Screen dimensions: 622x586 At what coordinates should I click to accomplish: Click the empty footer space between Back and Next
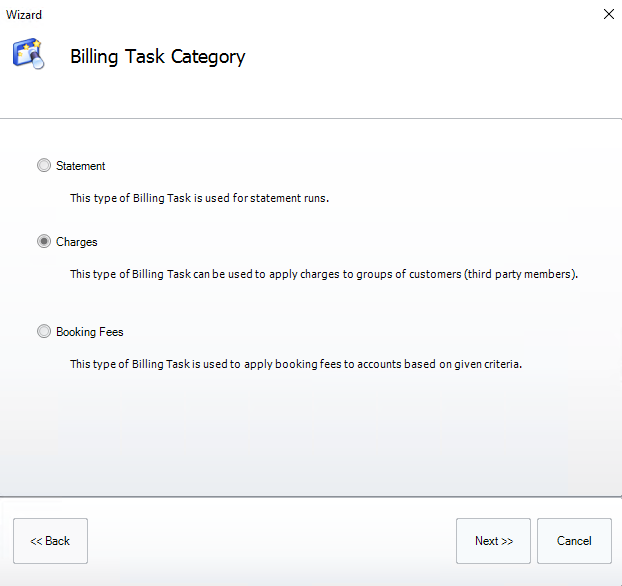click(x=270, y=541)
